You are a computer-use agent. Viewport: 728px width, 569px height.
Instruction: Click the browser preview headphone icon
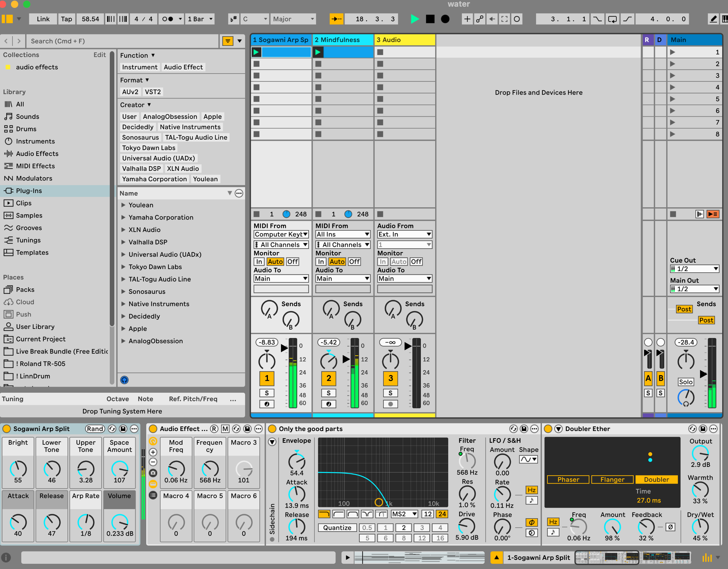pyautogui.click(x=124, y=380)
